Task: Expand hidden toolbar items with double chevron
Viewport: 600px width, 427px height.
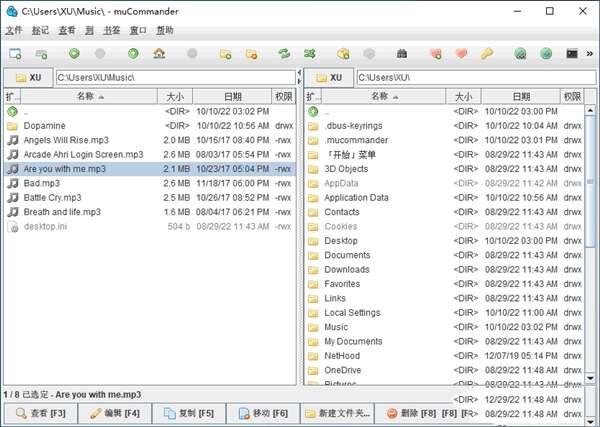Action: (590, 53)
